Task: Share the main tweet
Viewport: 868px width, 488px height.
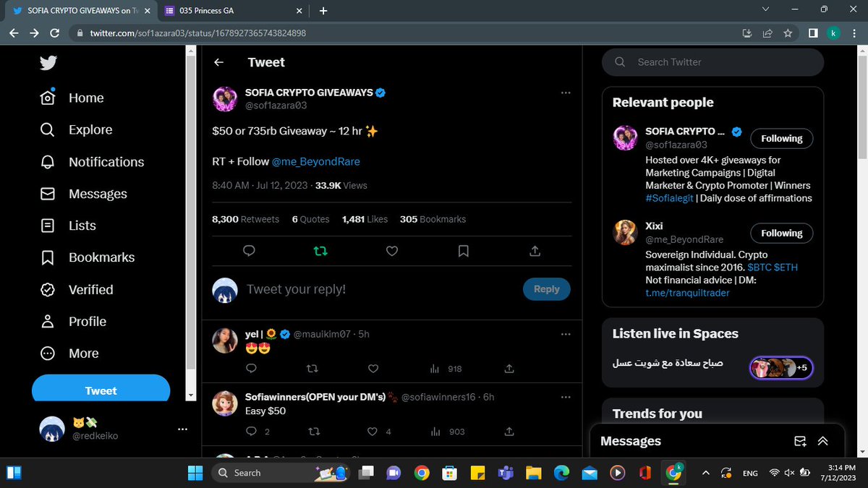Action: 535,251
